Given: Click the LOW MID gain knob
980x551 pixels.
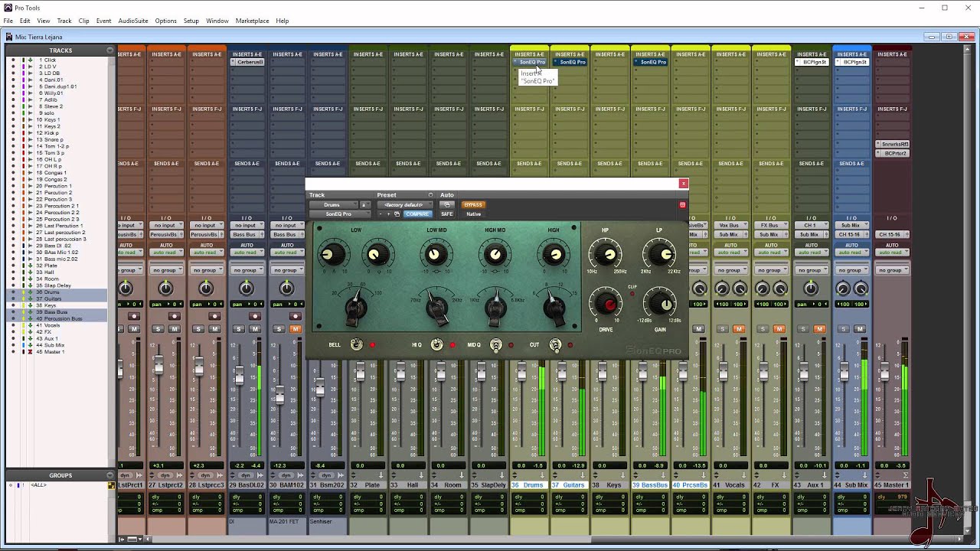Looking at the screenshot, I should pos(436,254).
